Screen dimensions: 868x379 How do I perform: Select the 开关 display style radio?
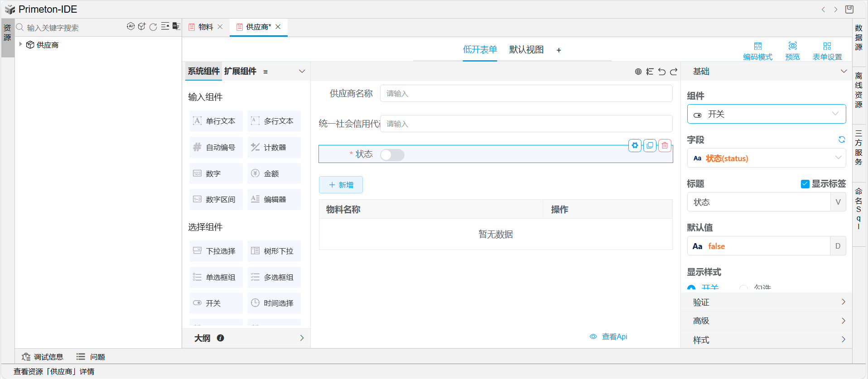(691, 288)
